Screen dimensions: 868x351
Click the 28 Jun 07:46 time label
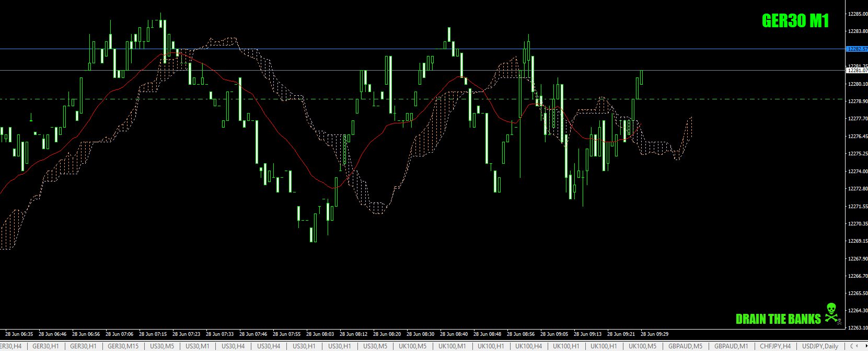point(253,334)
